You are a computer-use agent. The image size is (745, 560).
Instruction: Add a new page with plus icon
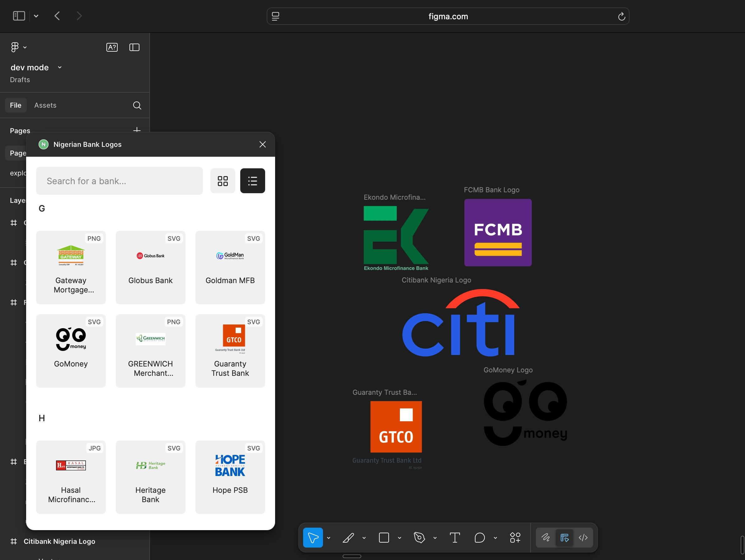coord(137,130)
